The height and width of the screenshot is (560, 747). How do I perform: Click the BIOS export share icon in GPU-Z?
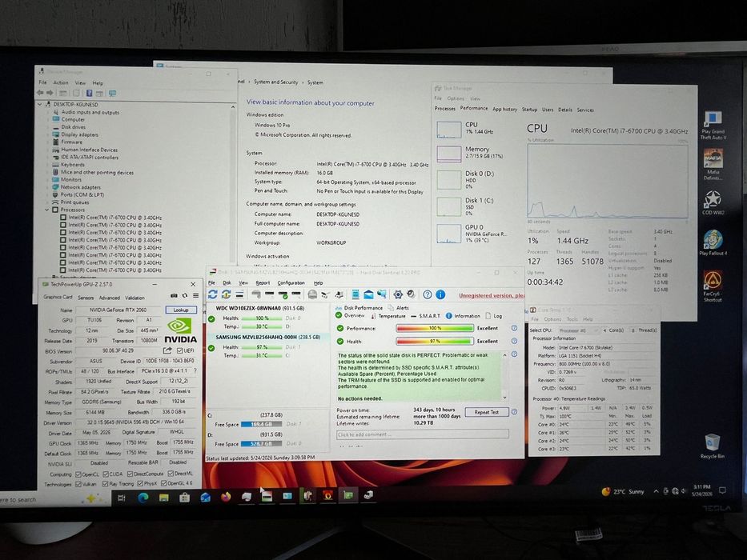(x=167, y=351)
